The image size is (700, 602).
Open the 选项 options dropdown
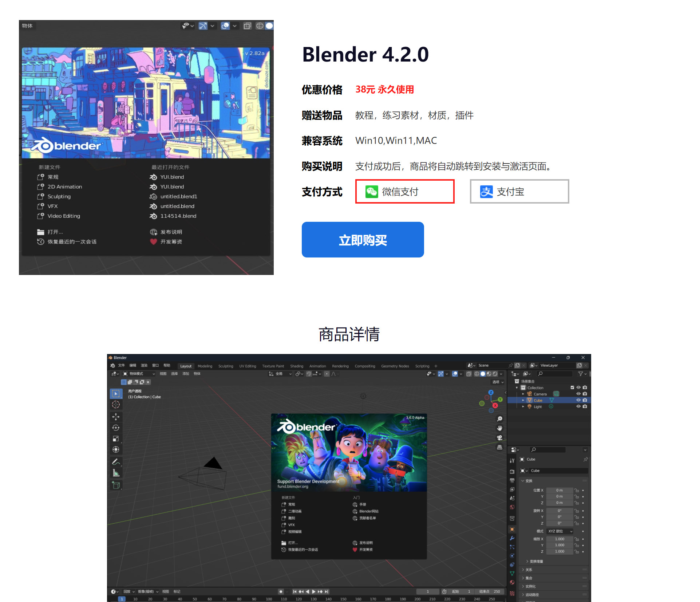click(498, 382)
